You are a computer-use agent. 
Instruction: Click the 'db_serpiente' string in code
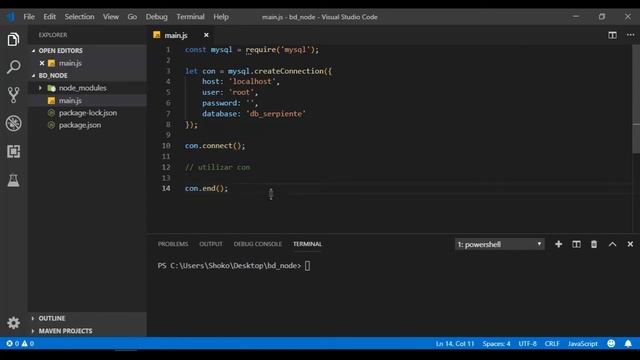[x=276, y=113]
